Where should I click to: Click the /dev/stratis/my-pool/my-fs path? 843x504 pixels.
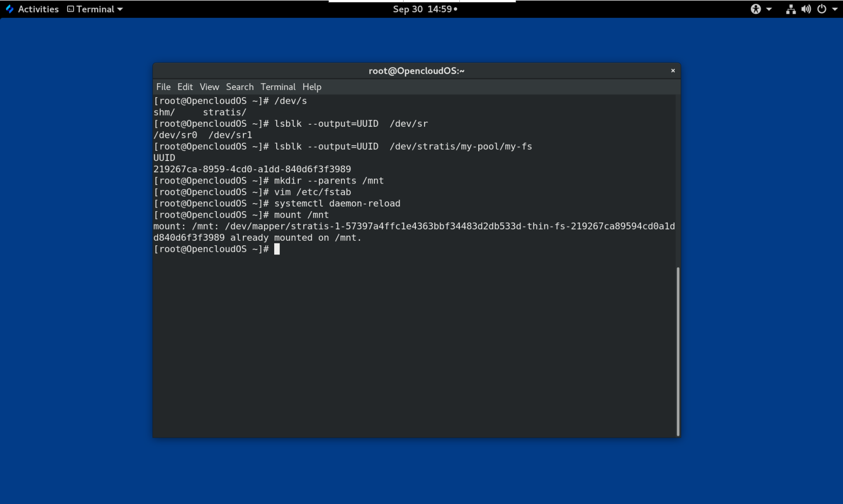pyautogui.click(x=461, y=147)
